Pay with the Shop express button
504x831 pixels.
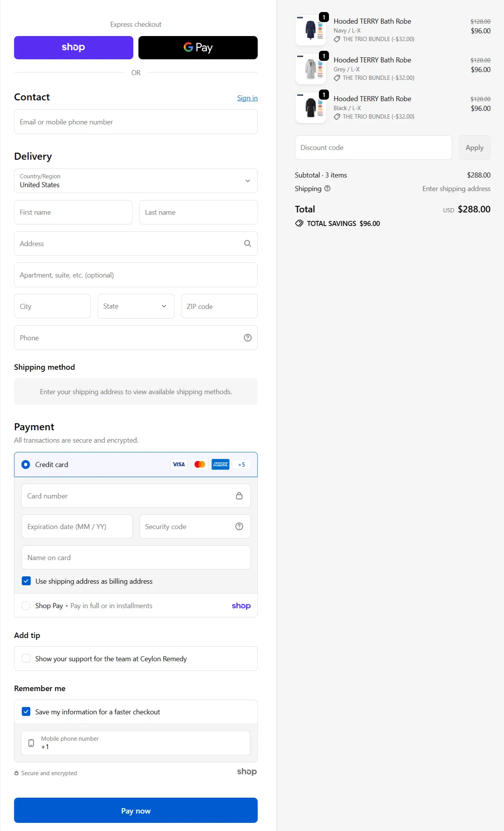tap(74, 48)
